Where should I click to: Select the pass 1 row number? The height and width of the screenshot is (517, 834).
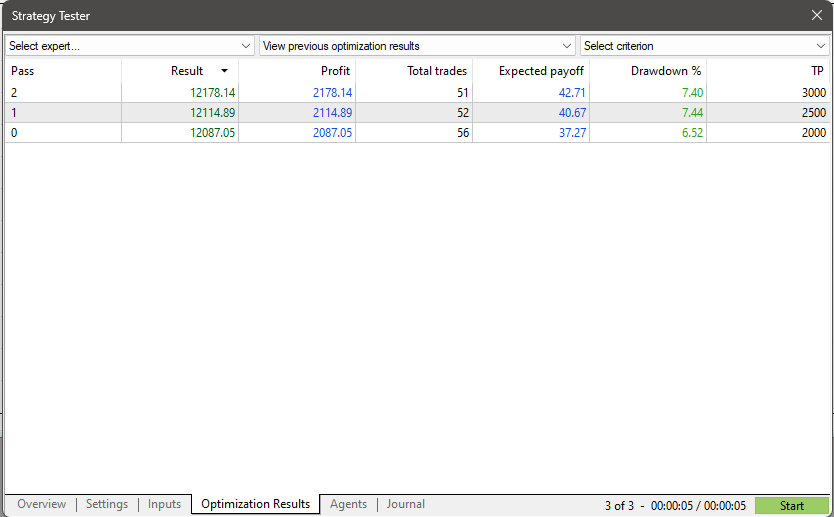pyautogui.click(x=14, y=113)
